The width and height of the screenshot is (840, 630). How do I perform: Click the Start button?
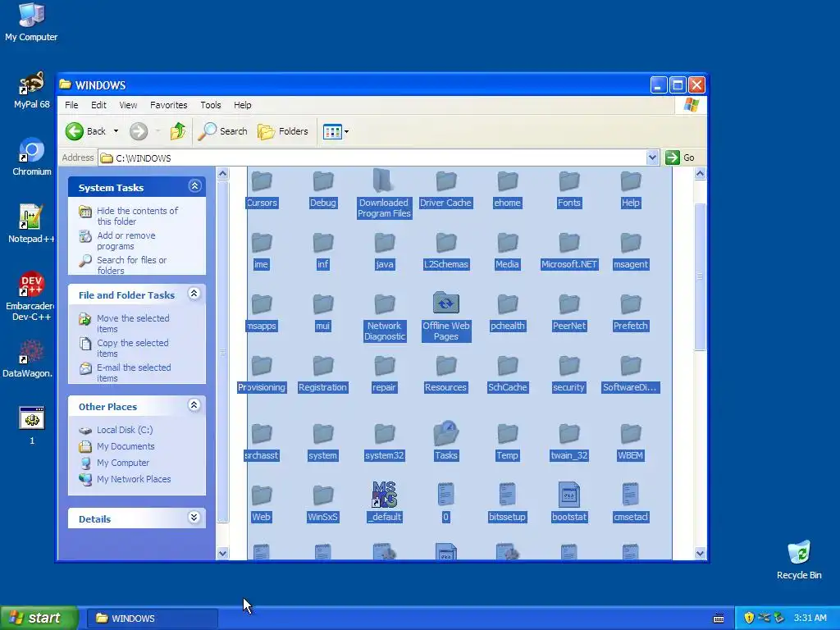click(x=39, y=618)
